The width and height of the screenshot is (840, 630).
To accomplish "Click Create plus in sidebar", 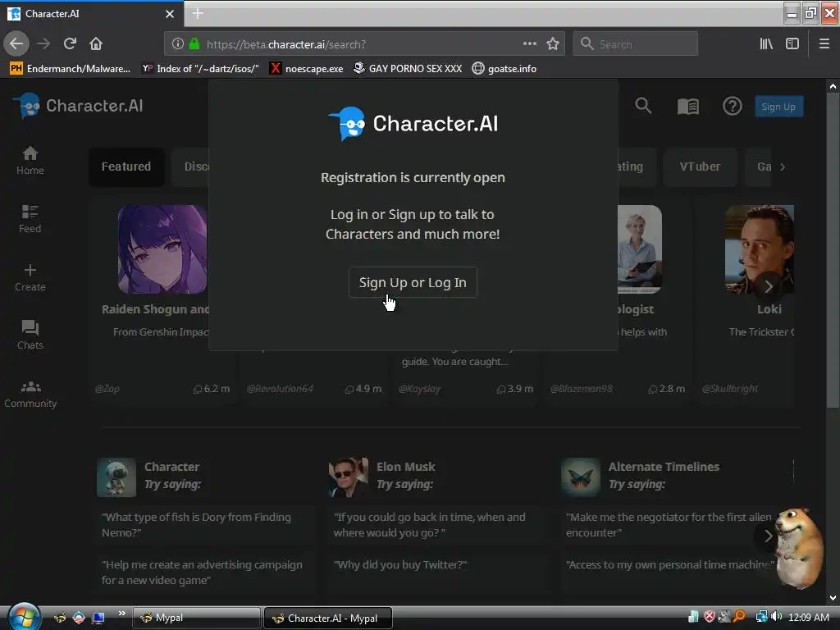I will click(30, 277).
